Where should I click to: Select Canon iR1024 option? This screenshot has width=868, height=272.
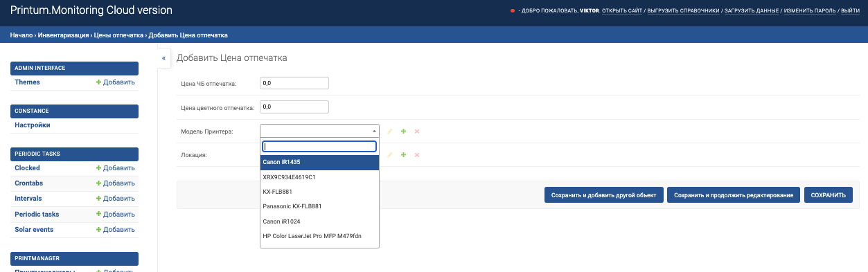(x=319, y=221)
